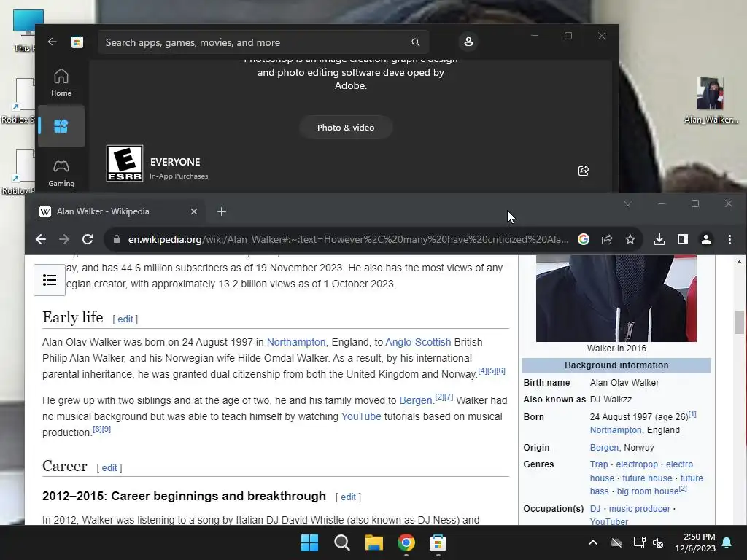This screenshot has width=747, height=560.
Task: Open Bergen link in infobox Origin row
Action: coord(604,448)
